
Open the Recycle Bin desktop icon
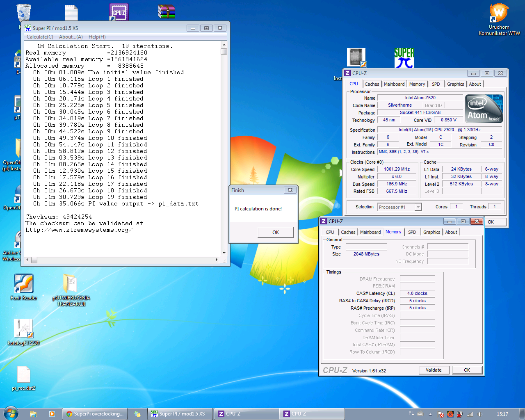click(24, 12)
